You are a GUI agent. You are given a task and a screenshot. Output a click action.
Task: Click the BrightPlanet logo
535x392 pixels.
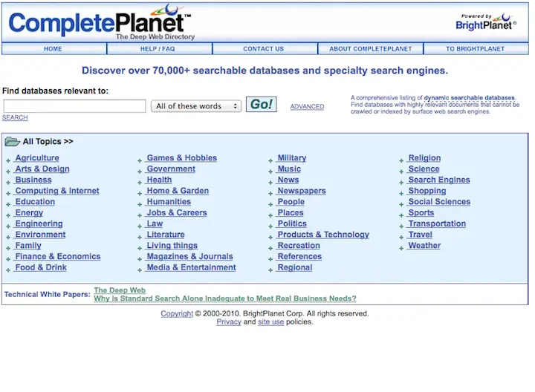point(485,22)
